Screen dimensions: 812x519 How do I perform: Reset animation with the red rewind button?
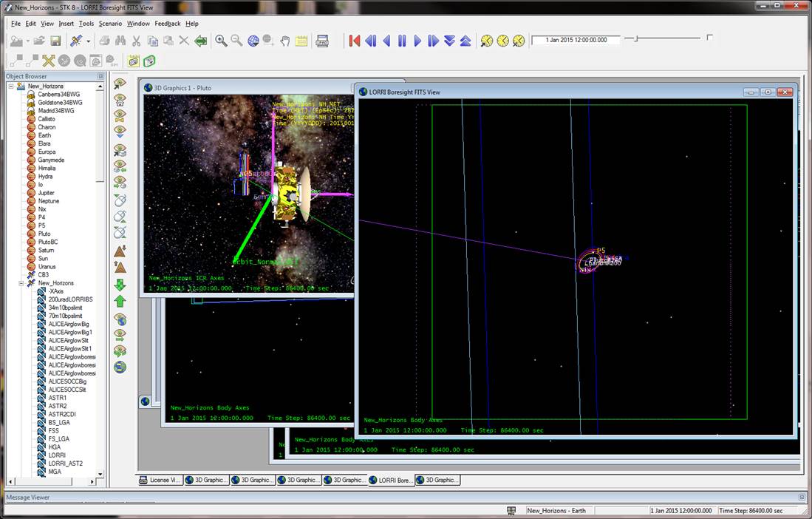pos(355,41)
